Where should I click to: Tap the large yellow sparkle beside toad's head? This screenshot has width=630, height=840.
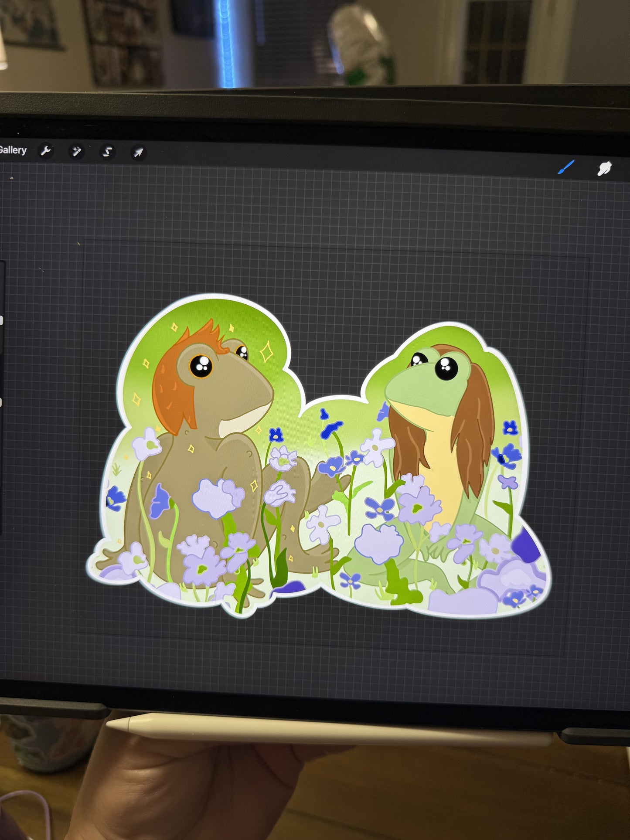click(x=266, y=351)
